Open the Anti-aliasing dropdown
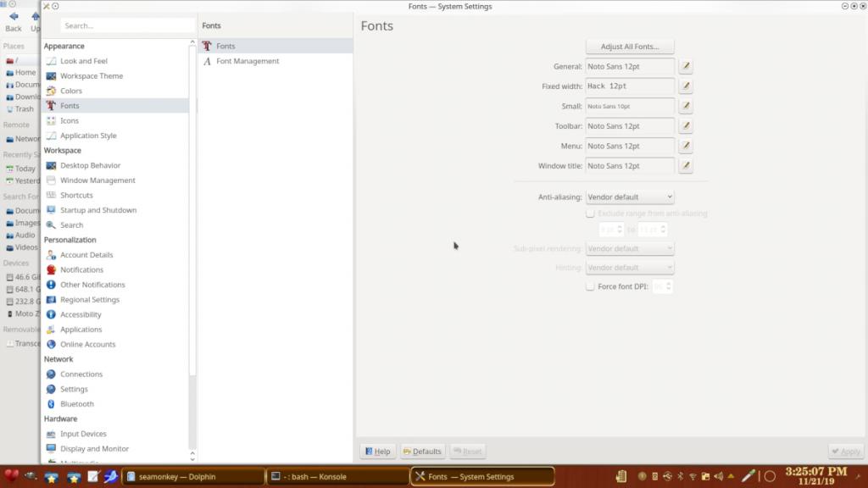The height and width of the screenshot is (488, 868). tap(629, 197)
